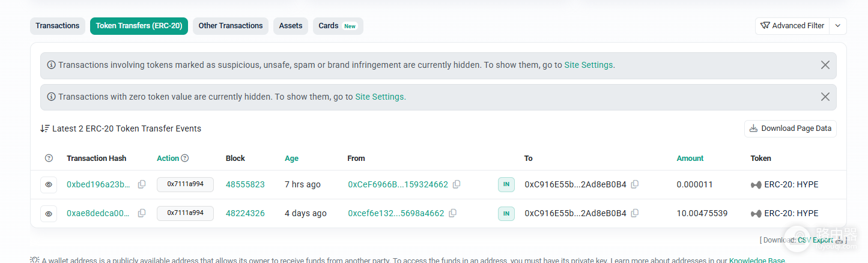868x263 pixels.
Task: Open transaction hash 0xbed196a23b
Action: 99,184
